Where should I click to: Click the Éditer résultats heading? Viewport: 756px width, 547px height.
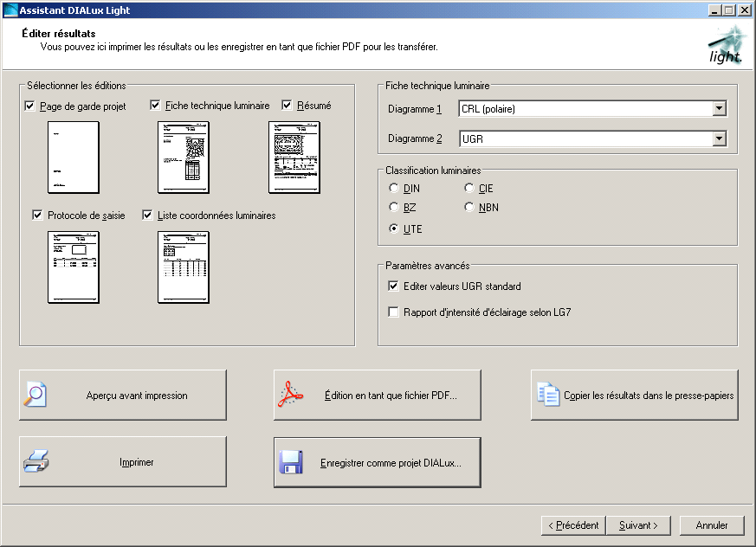coord(58,34)
